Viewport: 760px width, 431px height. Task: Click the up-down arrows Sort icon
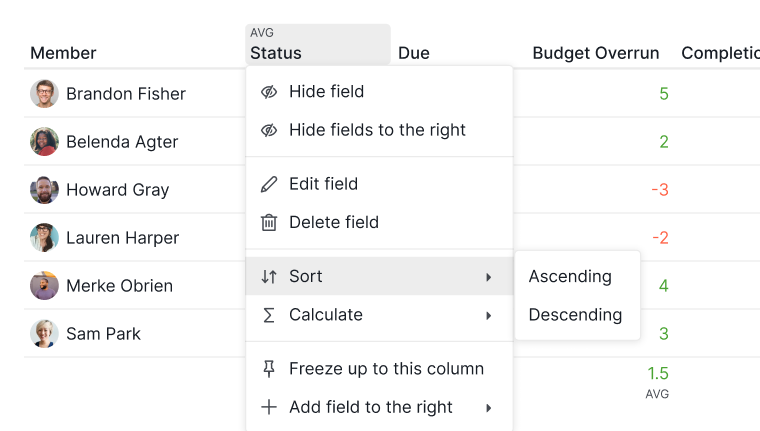(269, 276)
